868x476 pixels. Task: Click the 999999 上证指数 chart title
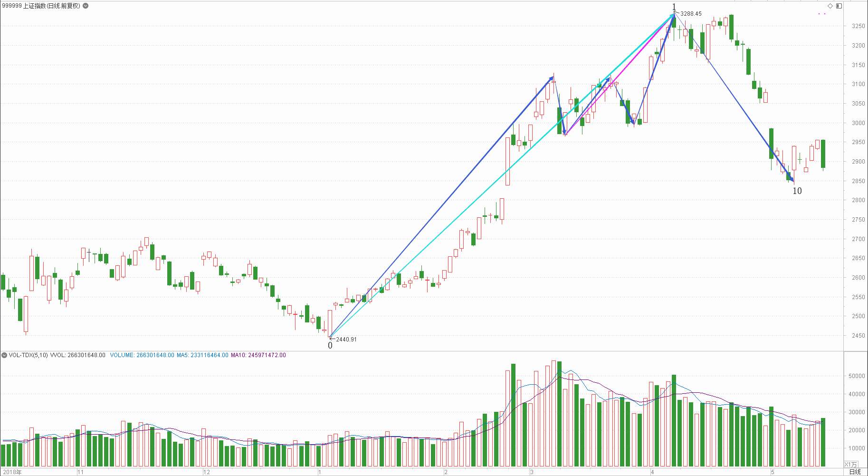click(x=41, y=6)
